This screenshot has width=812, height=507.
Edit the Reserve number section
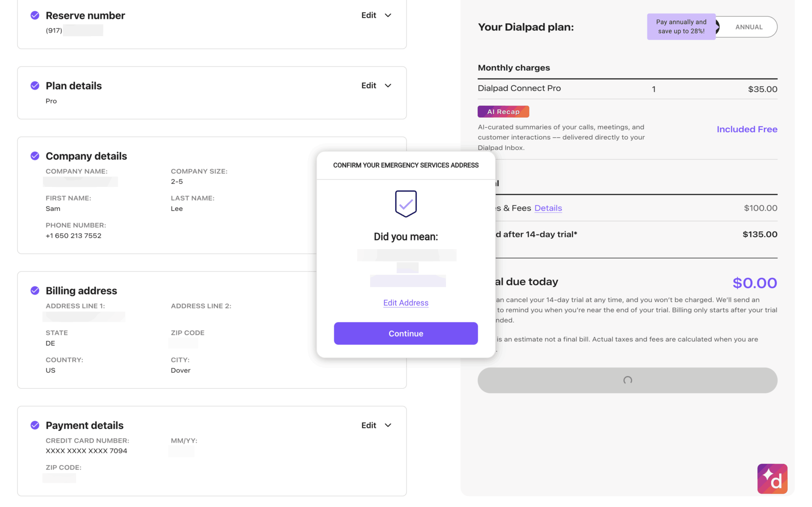pos(368,16)
